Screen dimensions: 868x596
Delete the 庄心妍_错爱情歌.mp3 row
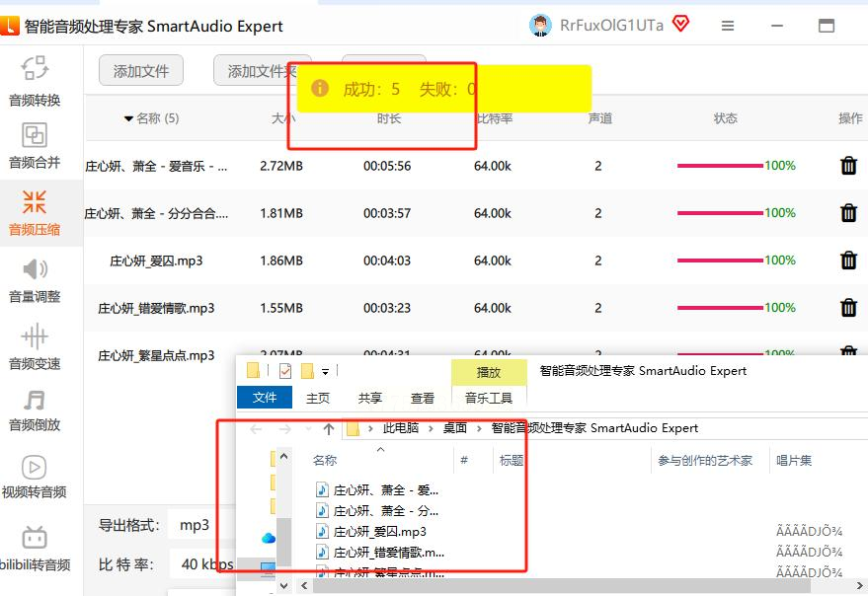848,308
